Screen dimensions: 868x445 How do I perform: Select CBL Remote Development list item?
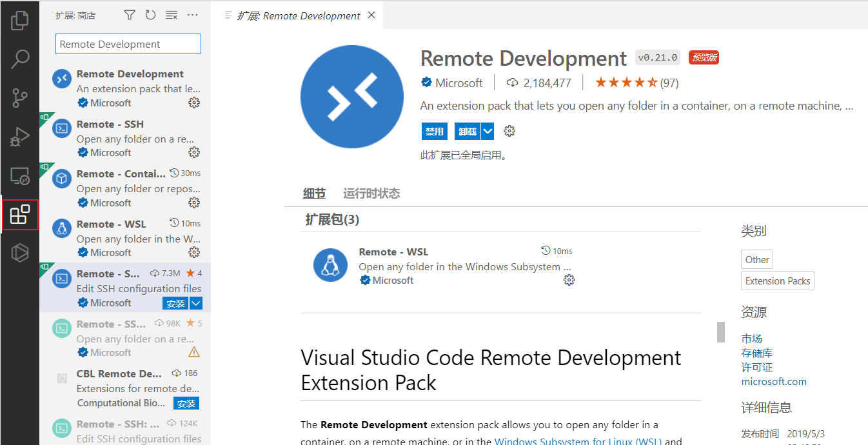125,388
